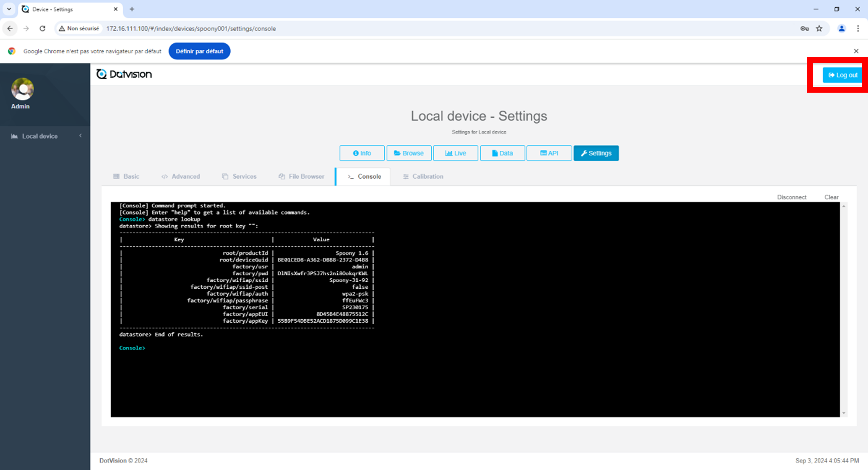Screen dimensions: 868x470
Task: Click the footer date and time
Action: [827, 460]
